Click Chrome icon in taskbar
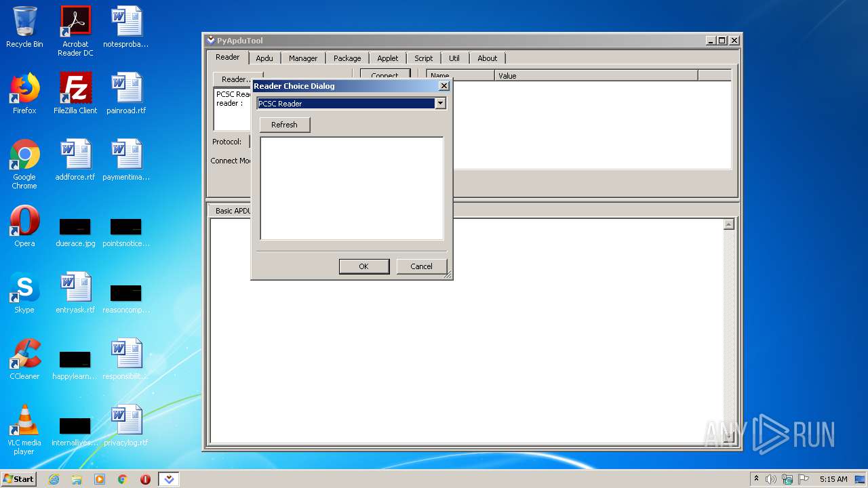868x488 pixels. (x=123, y=479)
